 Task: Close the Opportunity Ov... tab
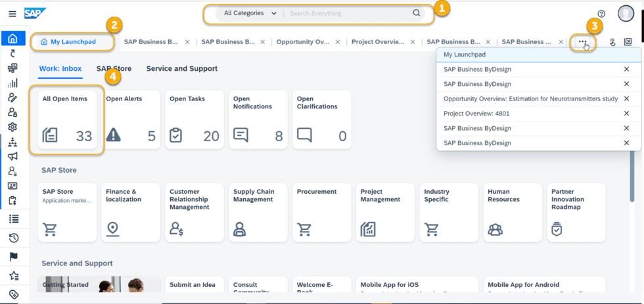click(338, 42)
